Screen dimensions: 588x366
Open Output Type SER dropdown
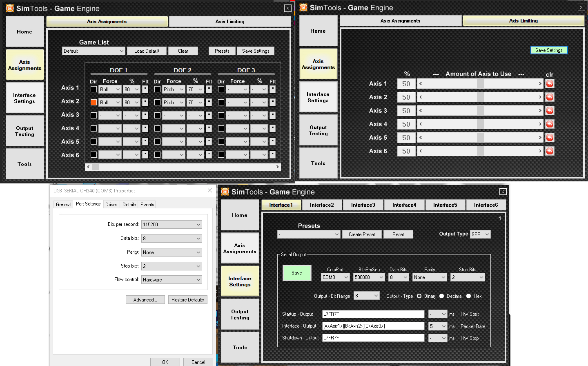[x=480, y=234]
